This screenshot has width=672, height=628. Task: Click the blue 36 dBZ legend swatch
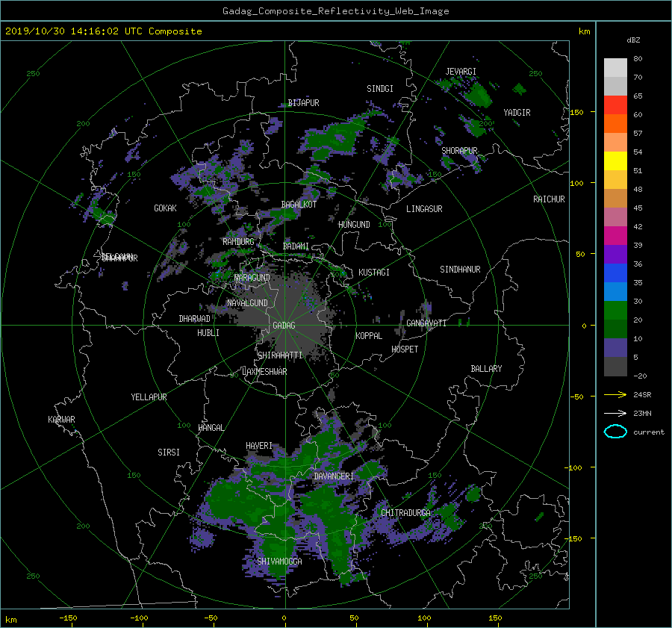tap(615, 273)
